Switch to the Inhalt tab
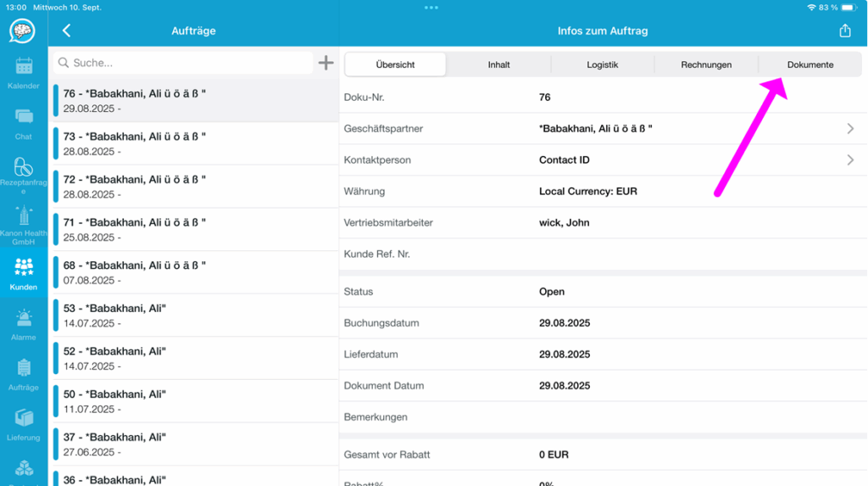 tap(498, 64)
